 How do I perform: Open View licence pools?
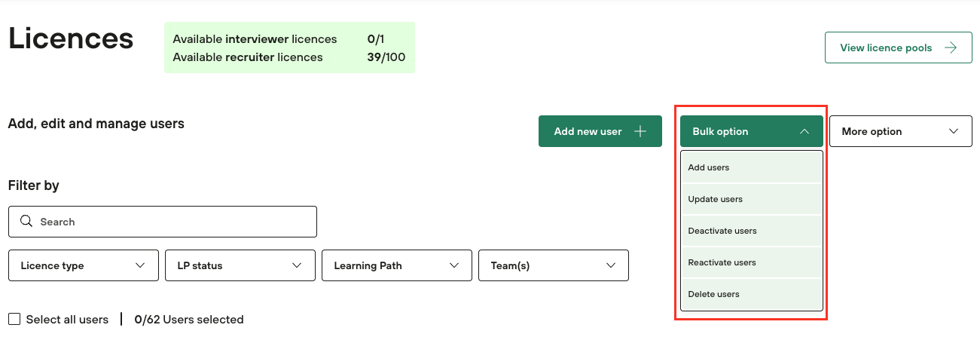click(886, 47)
